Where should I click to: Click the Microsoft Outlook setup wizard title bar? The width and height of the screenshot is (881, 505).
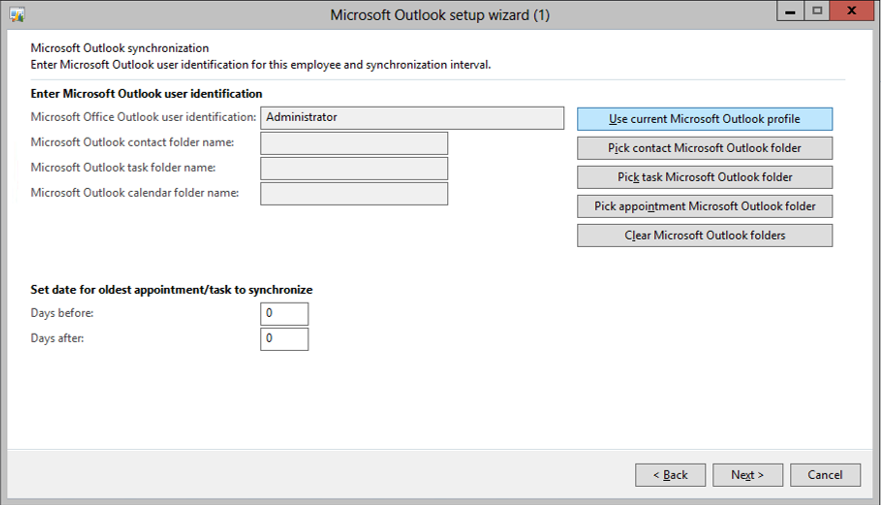click(x=440, y=15)
